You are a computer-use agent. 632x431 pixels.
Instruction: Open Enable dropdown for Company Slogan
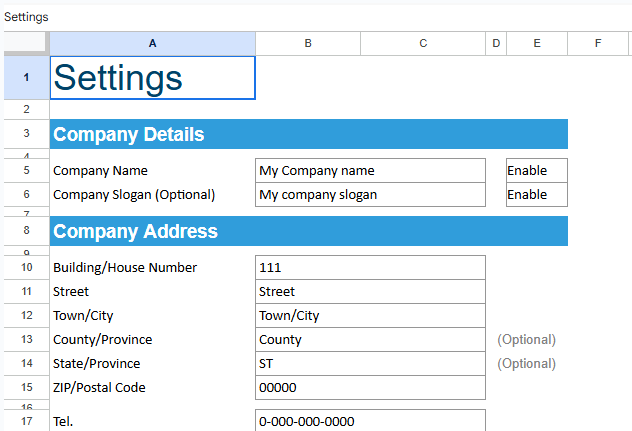click(536, 195)
